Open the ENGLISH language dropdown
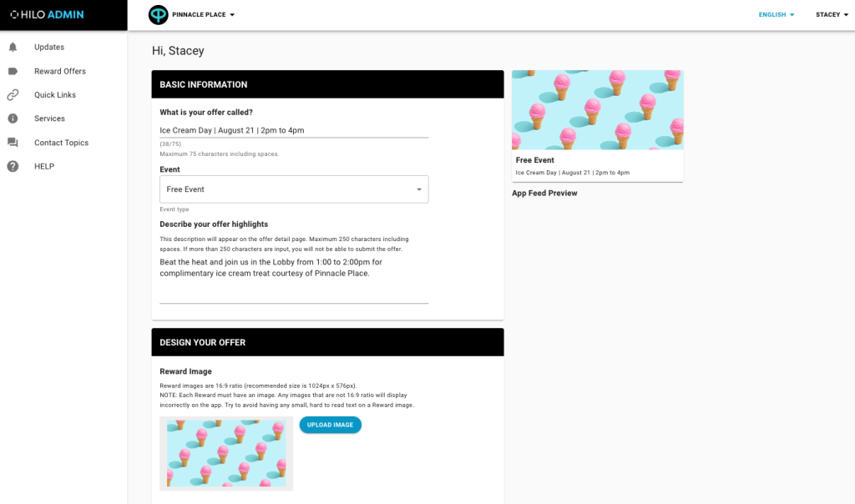Viewport: 855px width, 504px height. click(x=777, y=15)
